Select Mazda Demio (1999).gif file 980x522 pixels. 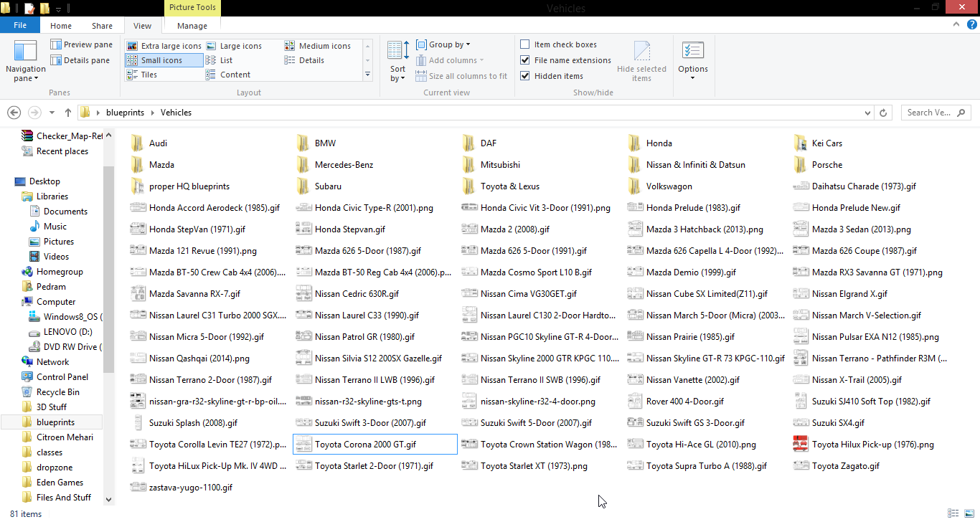(x=682, y=272)
